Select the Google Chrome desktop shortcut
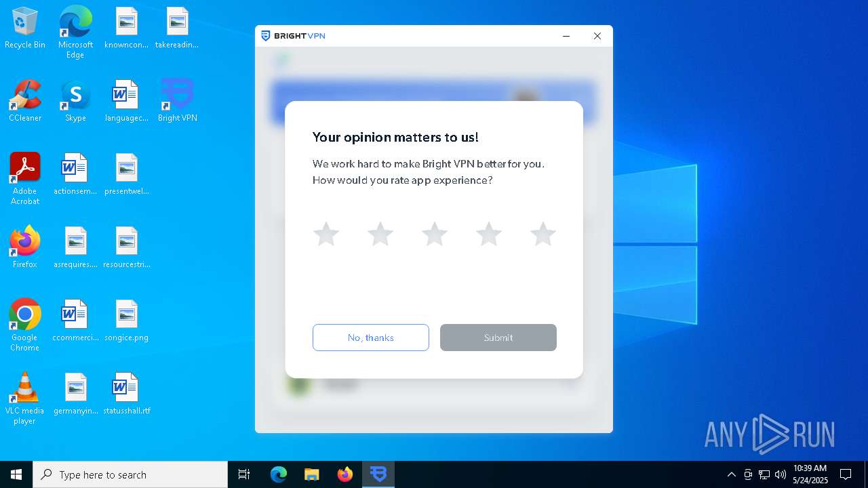Viewport: 868px width, 488px height. (25, 325)
